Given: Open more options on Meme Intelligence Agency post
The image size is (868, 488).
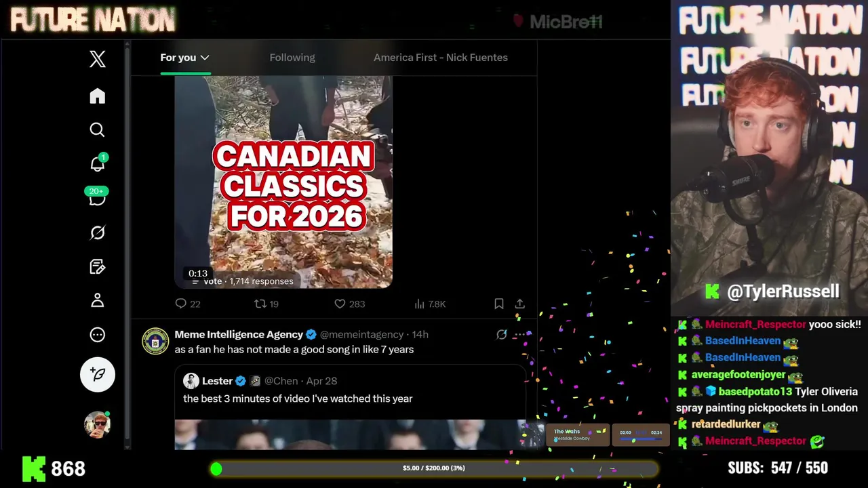Looking at the screenshot, I should pyautogui.click(x=520, y=334).
